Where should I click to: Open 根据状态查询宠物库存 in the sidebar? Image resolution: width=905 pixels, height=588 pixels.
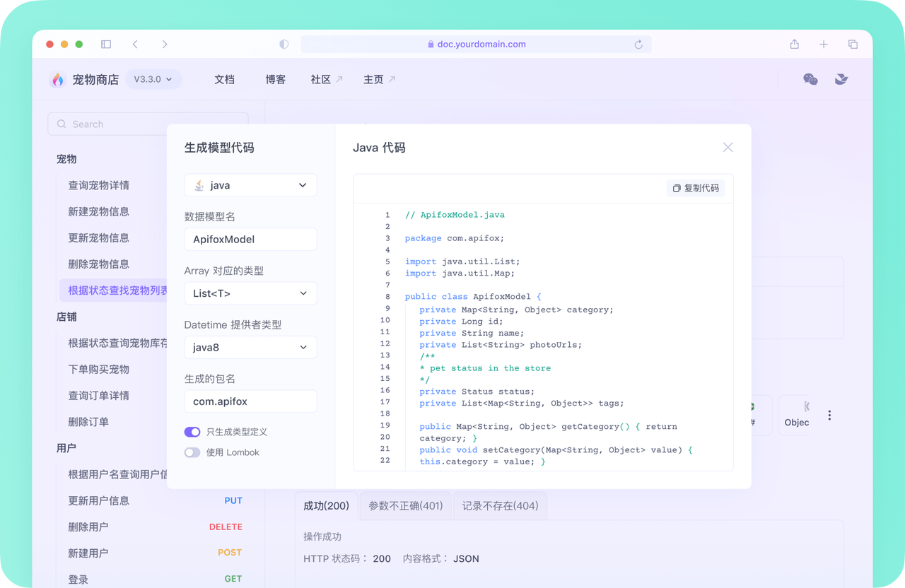tap(117, 343)
